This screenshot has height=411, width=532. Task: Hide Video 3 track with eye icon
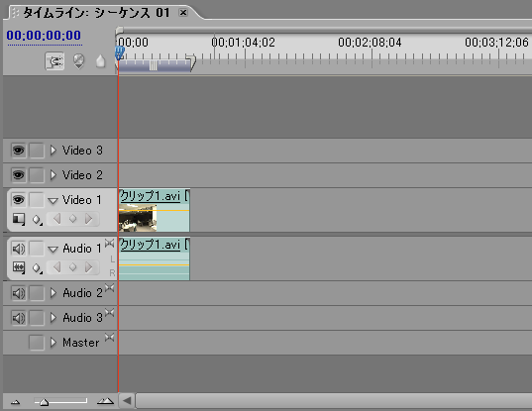coord(18,151)
